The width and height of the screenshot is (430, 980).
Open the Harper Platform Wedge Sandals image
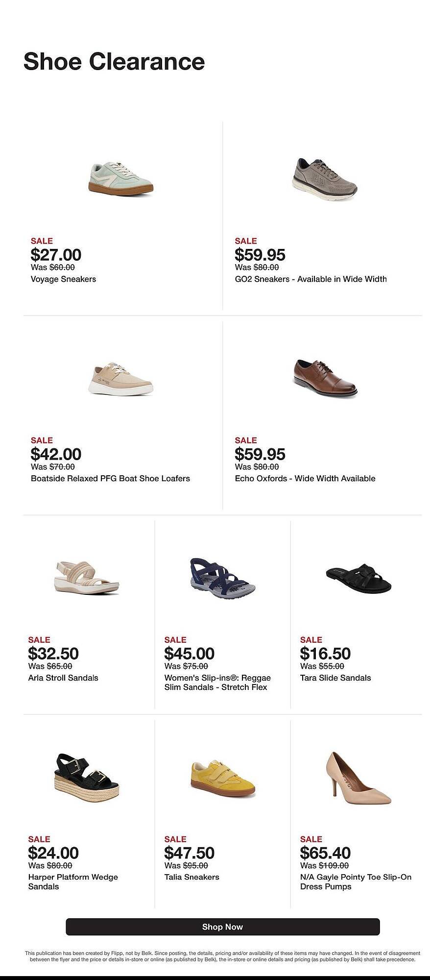pos(86,777)
